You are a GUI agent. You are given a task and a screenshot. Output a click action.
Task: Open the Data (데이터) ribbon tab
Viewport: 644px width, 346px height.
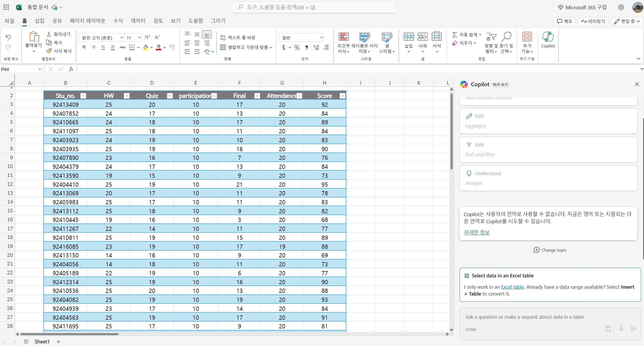(x=138, y=21)
